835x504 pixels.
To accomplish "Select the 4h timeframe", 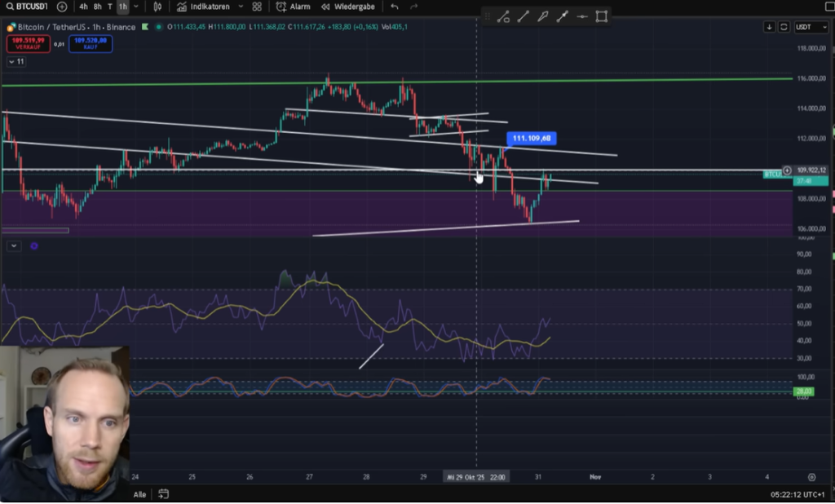I will click(x=83, y=7).
